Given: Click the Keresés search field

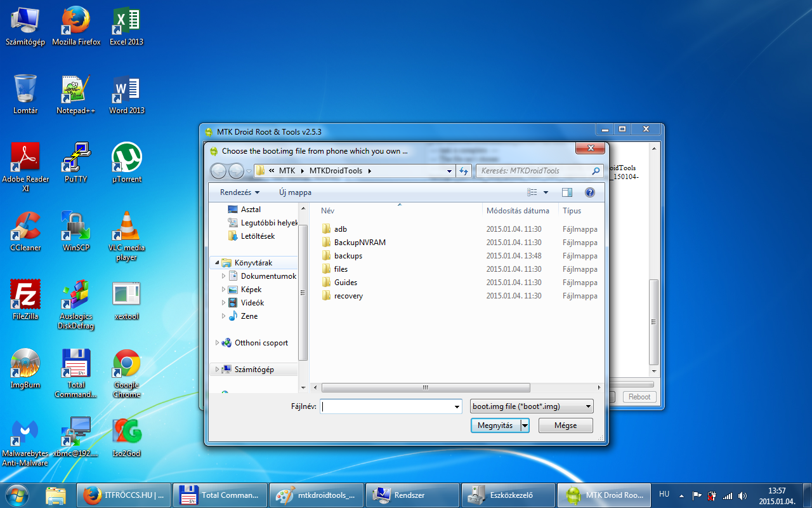Looking at the screenshot, I should 533,171.
